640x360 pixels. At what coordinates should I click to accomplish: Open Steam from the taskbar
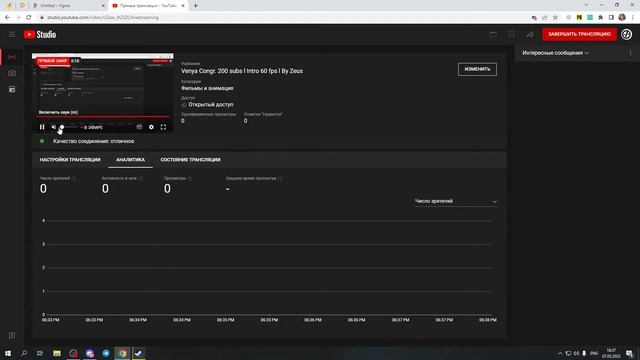click(138, 353)
